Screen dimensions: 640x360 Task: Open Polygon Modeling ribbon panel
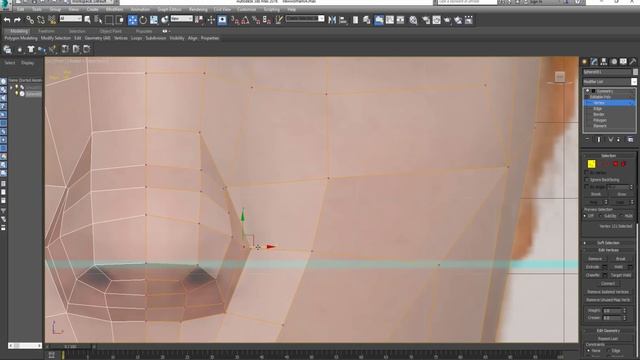[21, 38]
